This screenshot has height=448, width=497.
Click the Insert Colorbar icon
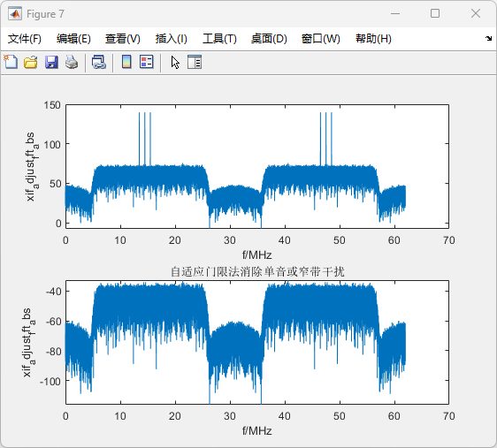pyautogui.click(x=126, y=62)
